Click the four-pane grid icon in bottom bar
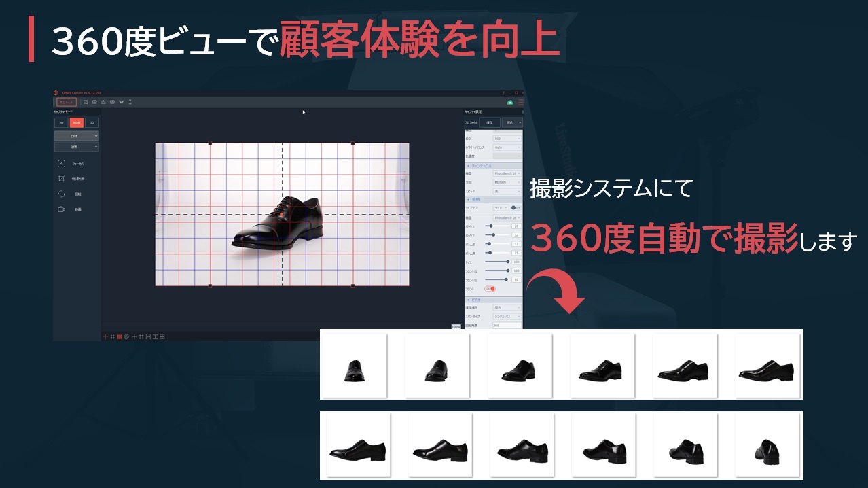Viewport: 868px width, 488px height. coord(162,336)
